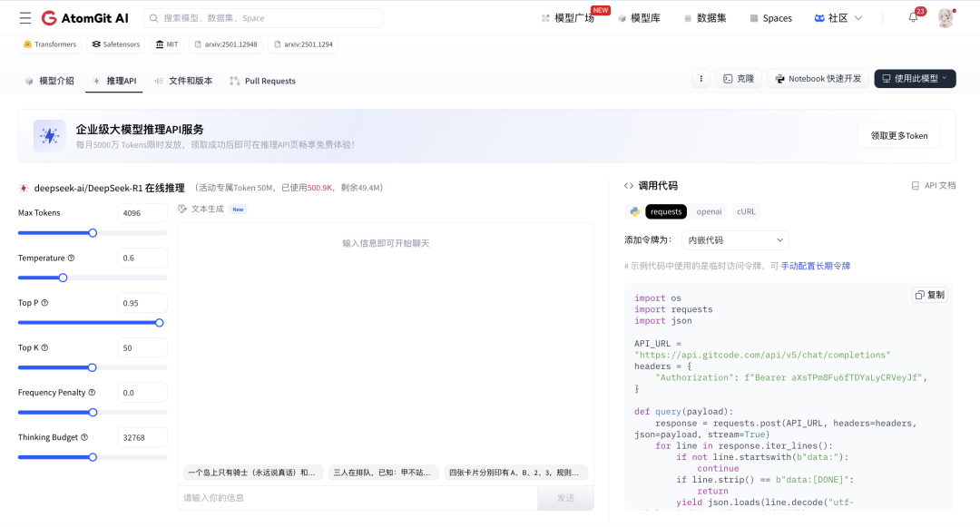Click the lightning API service icon
This screenshot has width=980, height=527.
coord(49,135)
